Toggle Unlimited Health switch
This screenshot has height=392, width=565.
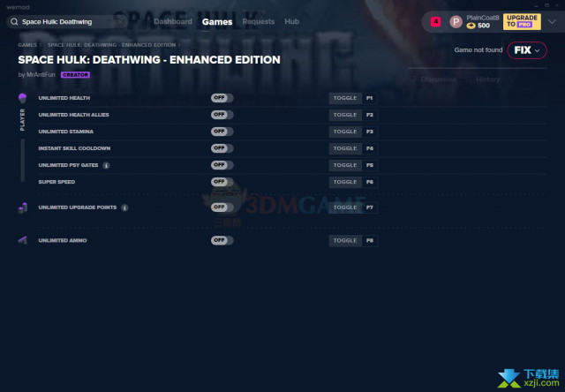point(222,98)
